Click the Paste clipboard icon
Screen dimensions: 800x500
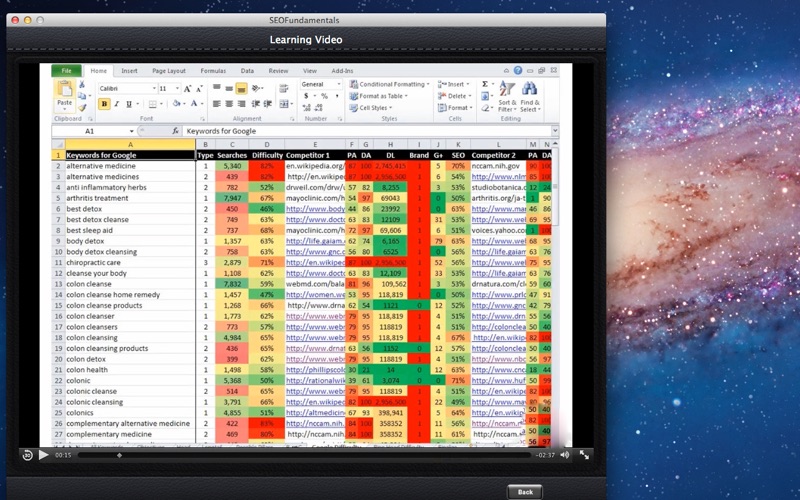pyautogui.click(x=64, y=89)
